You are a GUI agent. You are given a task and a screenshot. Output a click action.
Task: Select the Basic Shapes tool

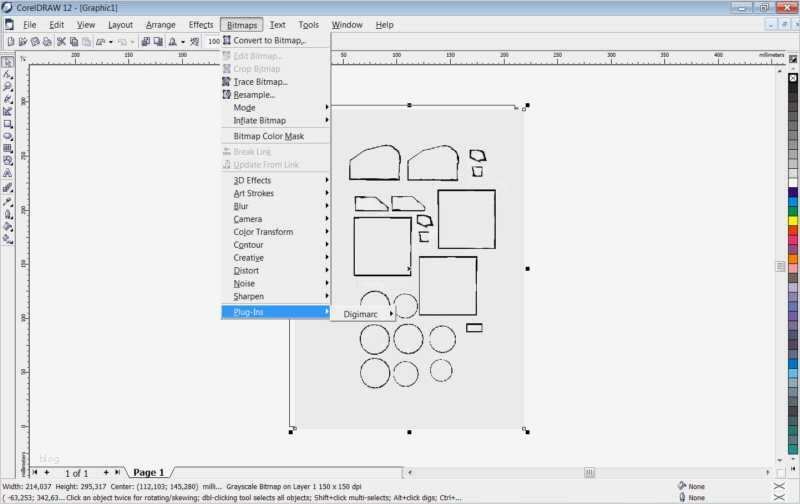[8, 161]
